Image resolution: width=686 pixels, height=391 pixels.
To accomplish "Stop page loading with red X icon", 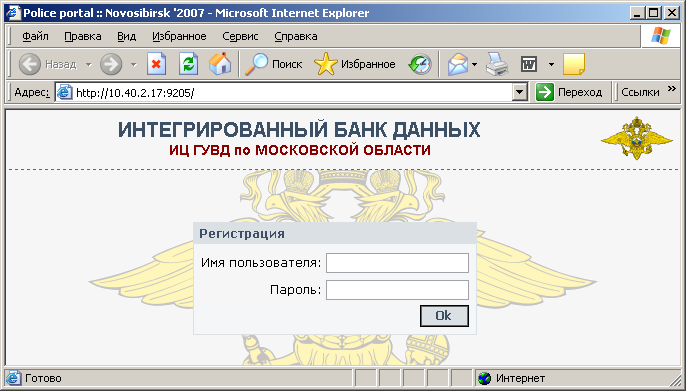I will coord(156,64).
